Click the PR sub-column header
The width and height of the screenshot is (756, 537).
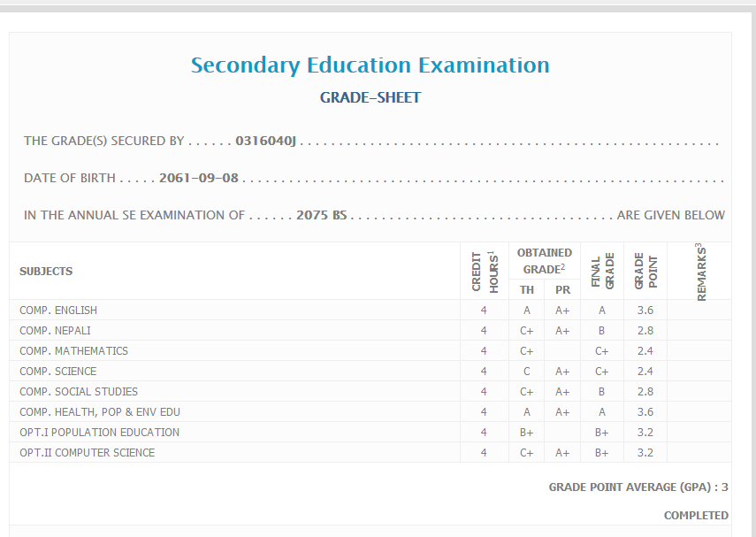click(562, 290)
